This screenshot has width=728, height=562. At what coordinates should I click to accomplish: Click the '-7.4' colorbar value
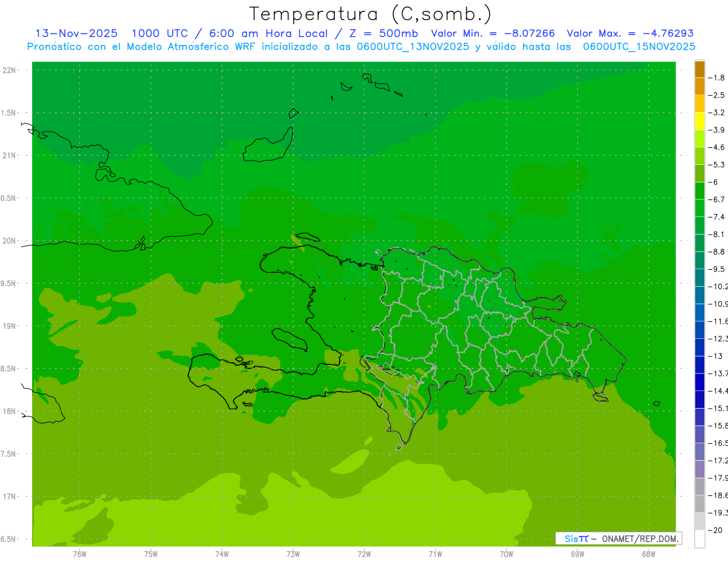[718, 217]
